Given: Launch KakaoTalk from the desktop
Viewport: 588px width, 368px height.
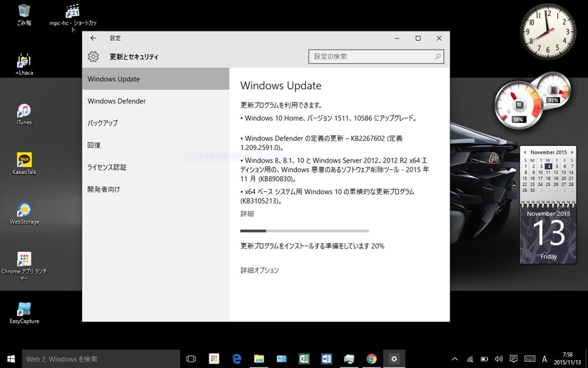Looking at the screenshot, I should (24, 164).
